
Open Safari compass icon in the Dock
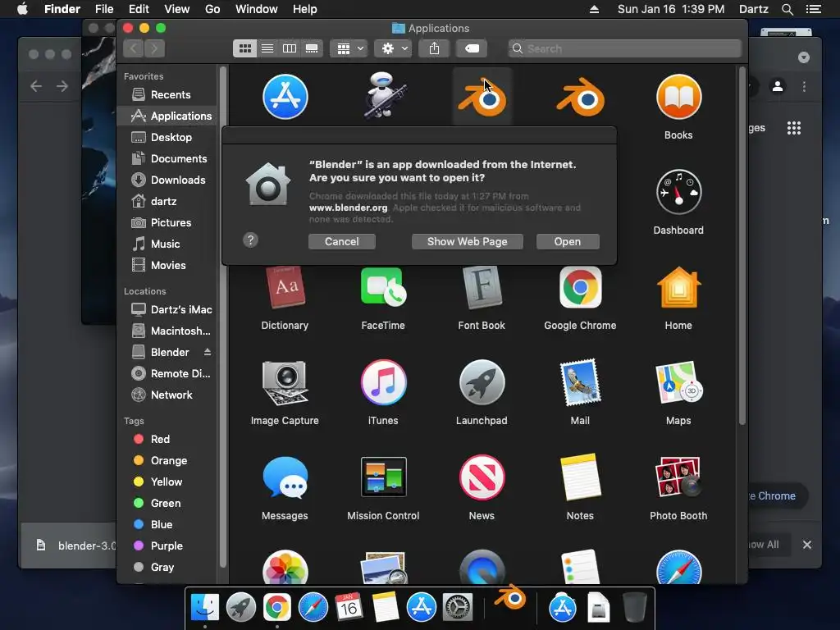313,608
